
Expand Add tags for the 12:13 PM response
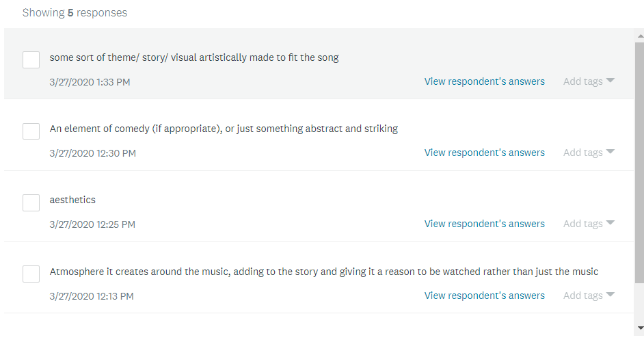(x=589, y=296)
